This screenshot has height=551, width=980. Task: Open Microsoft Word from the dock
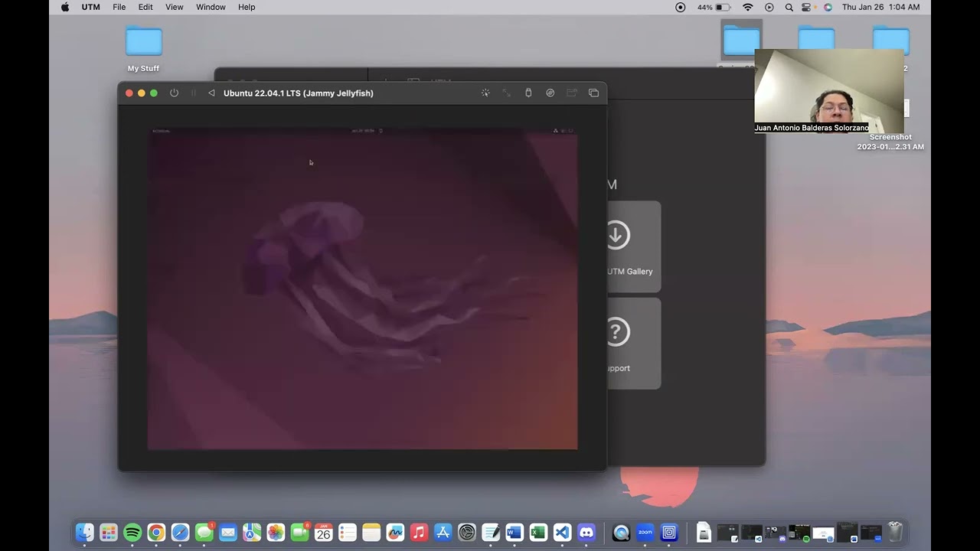(x=514, y=532)
